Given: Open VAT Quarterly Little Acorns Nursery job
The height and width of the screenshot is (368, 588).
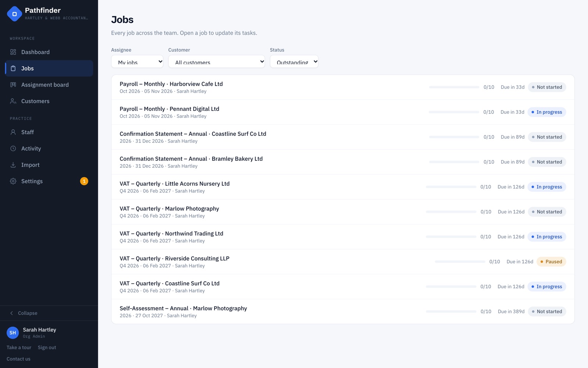Looking at the screenshot, I should 343,187.
